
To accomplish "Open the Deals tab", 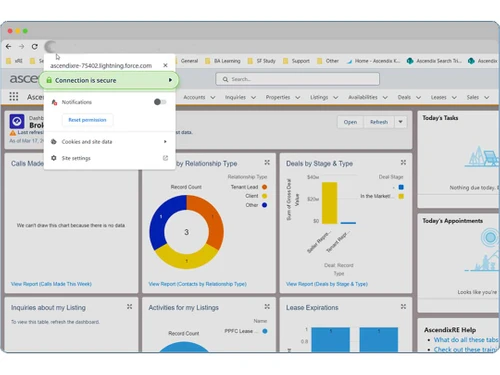I will click(404, 97).
